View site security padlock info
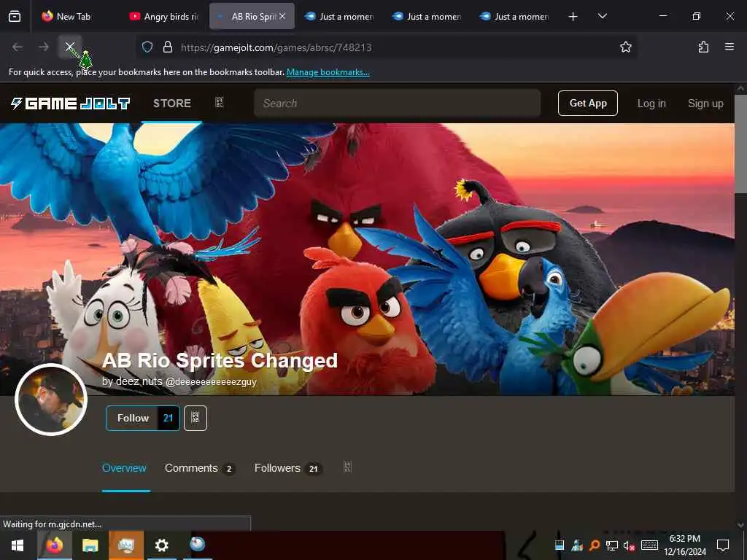 pyautogui.click(x=167, y=47)
